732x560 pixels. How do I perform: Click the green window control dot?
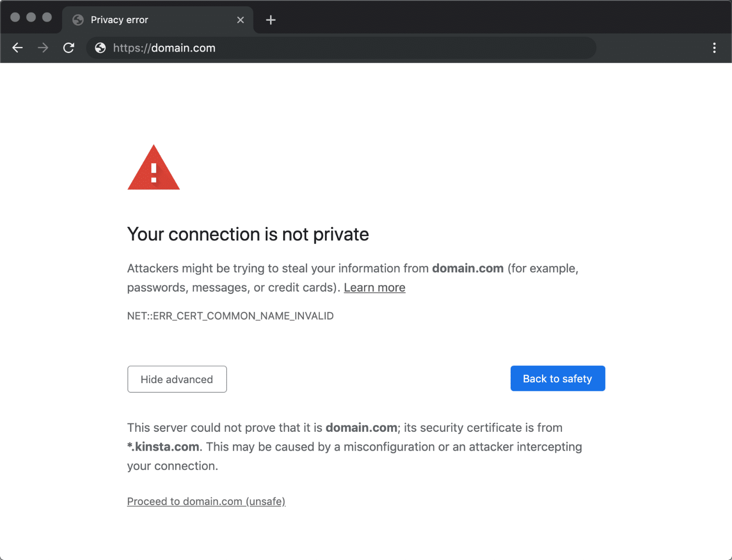tap(48, 17)
